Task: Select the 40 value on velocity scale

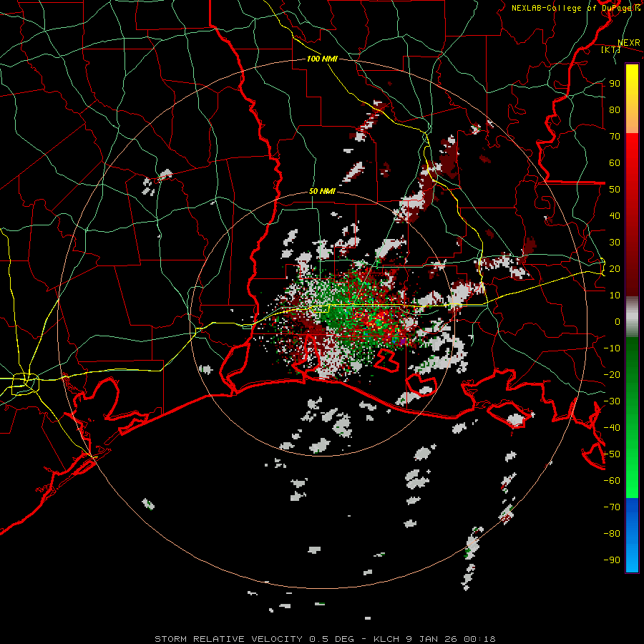Action: 615,216
